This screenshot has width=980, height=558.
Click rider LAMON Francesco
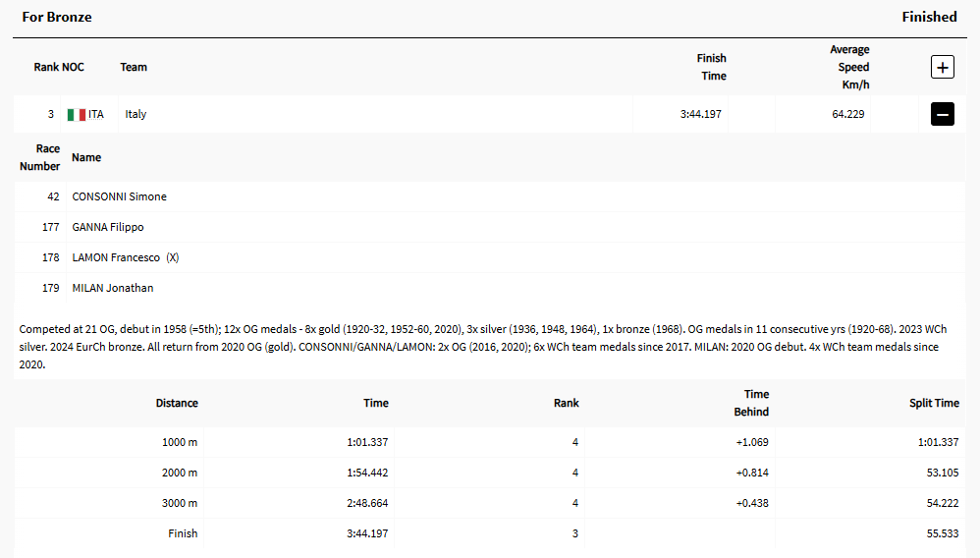click(x=116, y=257)
